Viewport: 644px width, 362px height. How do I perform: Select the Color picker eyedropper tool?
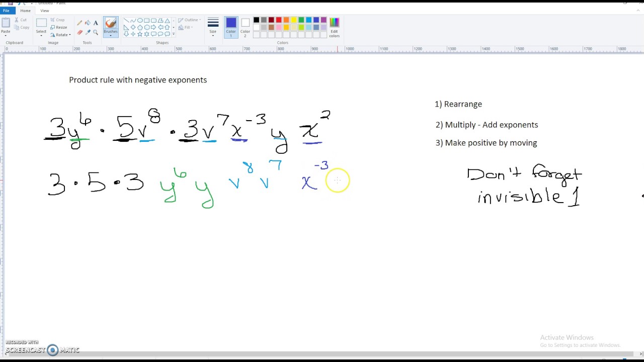point(88,32)
